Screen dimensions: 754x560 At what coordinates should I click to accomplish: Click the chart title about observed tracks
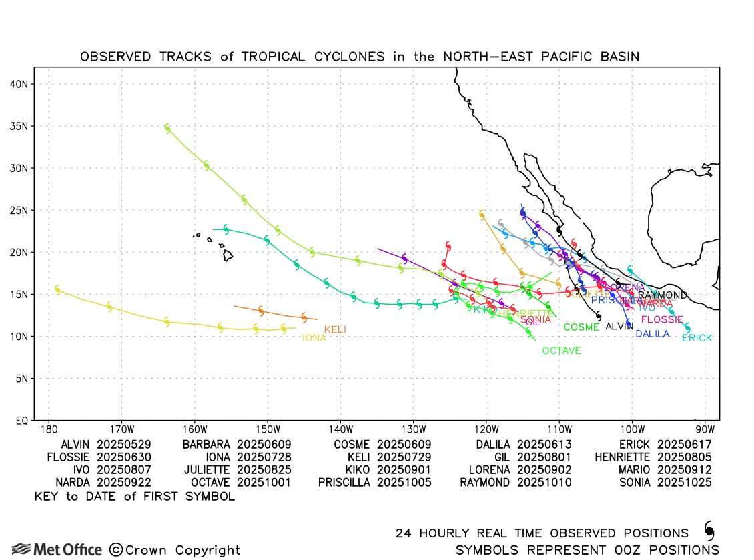point(360,57)
